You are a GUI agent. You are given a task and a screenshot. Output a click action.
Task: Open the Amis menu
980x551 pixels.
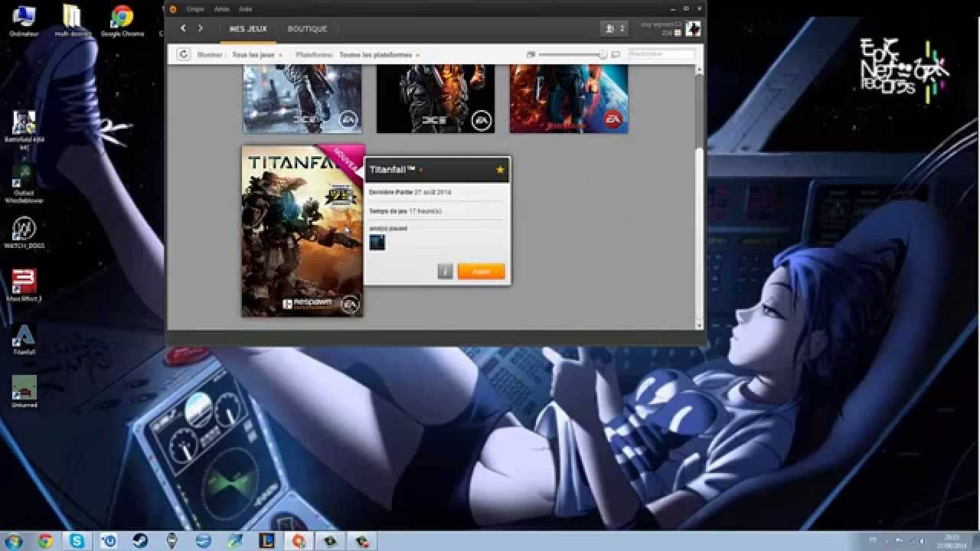pyautogui.click(x=221, y=9)
